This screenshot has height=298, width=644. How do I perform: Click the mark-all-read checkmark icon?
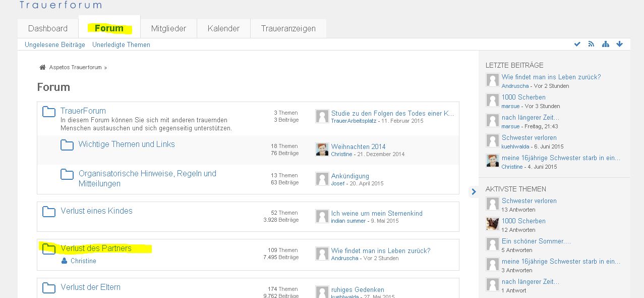pos(577,44)
